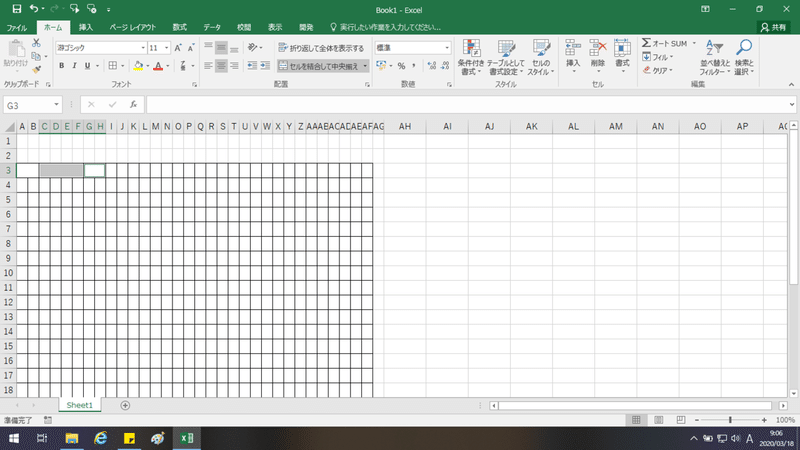800x450 pixels.
Task: Toggle Italic formatting
Action: click(74, 66)
